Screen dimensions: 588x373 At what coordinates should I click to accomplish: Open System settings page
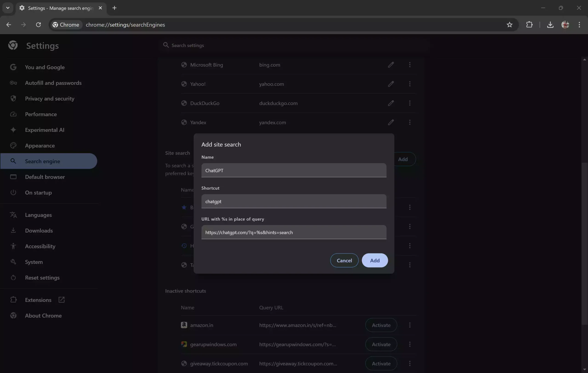tap(49, 262)
